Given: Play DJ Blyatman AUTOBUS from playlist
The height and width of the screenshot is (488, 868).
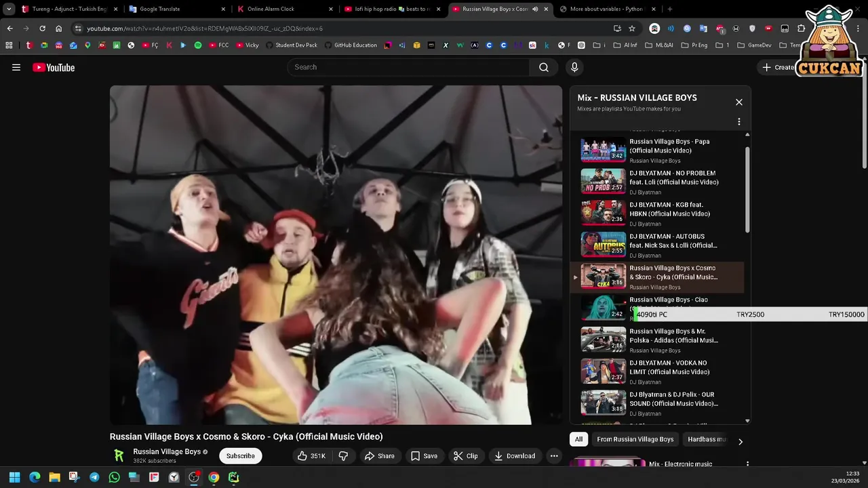Looking at the screenshot, I should (657, 245).
